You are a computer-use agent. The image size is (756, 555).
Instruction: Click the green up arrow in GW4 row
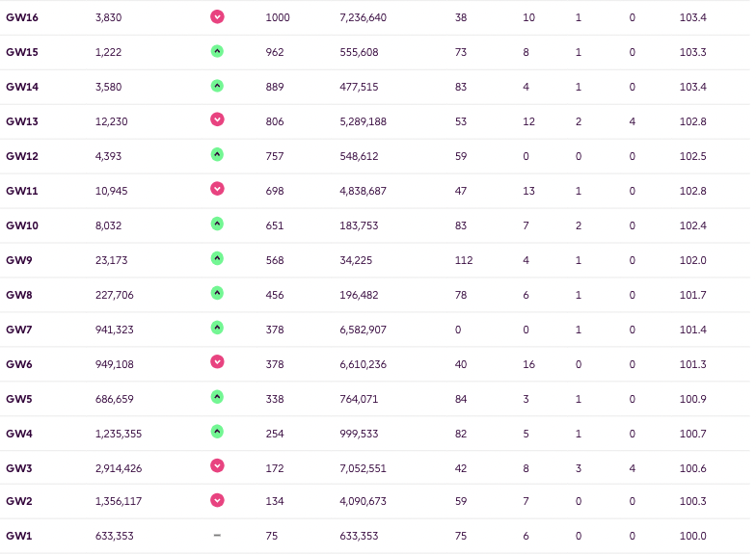tap(217, 431)
